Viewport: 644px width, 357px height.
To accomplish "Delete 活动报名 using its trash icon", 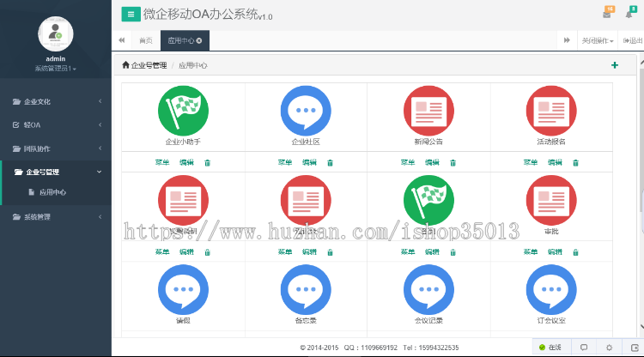I will [x=575, y=163].
